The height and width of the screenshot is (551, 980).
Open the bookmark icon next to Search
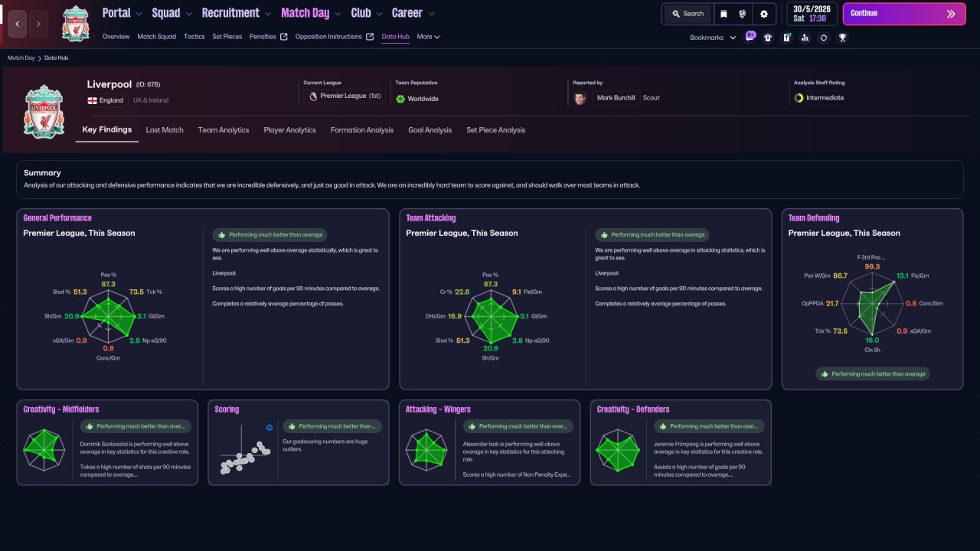(x=724, y=14)
